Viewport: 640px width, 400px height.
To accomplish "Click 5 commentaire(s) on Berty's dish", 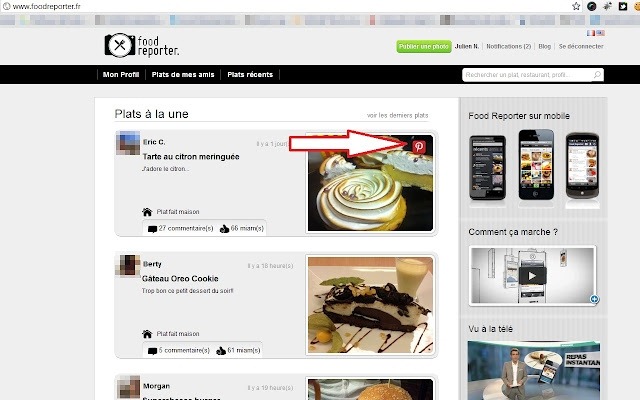I will pyautogui.click(x=184, y=351).
